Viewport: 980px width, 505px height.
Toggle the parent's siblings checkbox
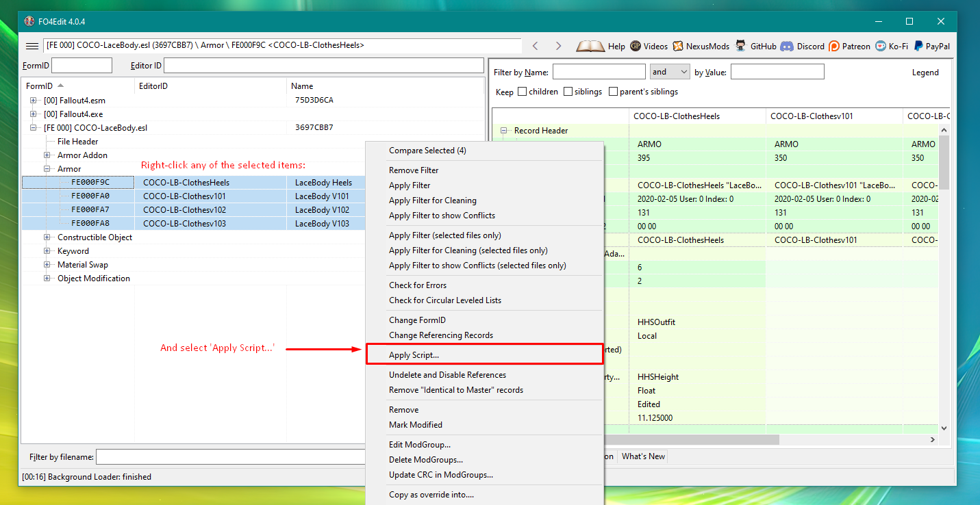pyautogui.click(x=613, y=92)
